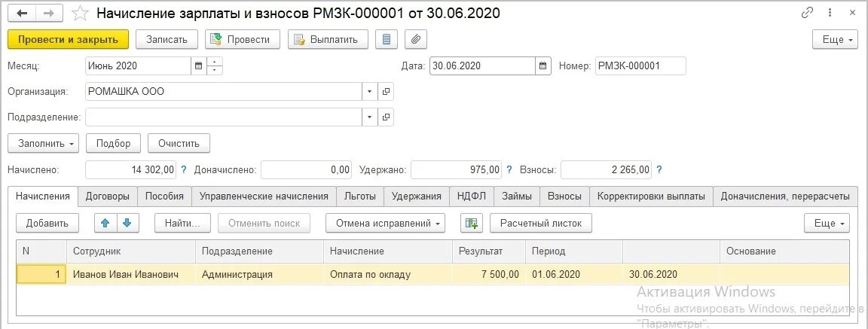This screenshot has width=868, height=329.
Task: Expand the Организация dropdown list
Action: (x=369, y=92)
